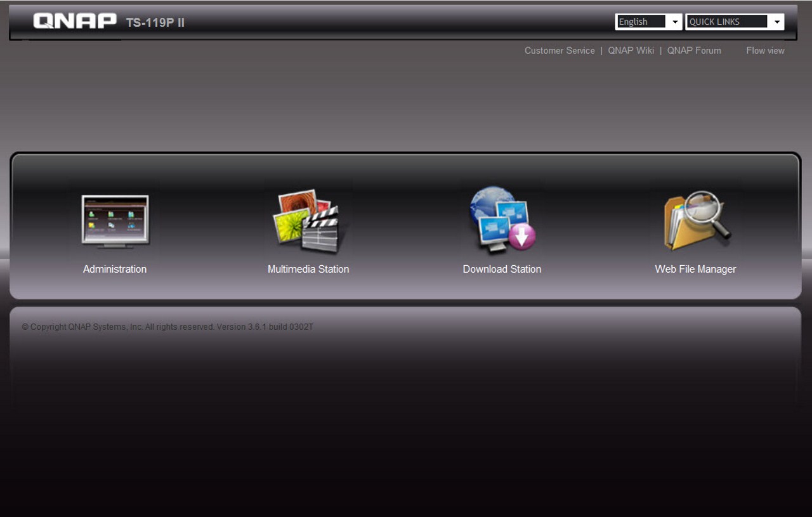Viewport: 812px width, 517px height.
Task: Visit the Customer Service link
Action: [560, 51]
